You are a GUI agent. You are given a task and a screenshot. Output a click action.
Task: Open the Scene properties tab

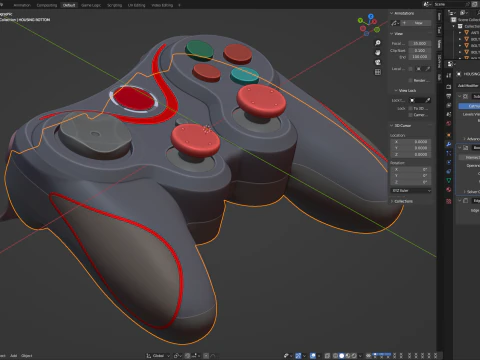click(x=449, y=114)
